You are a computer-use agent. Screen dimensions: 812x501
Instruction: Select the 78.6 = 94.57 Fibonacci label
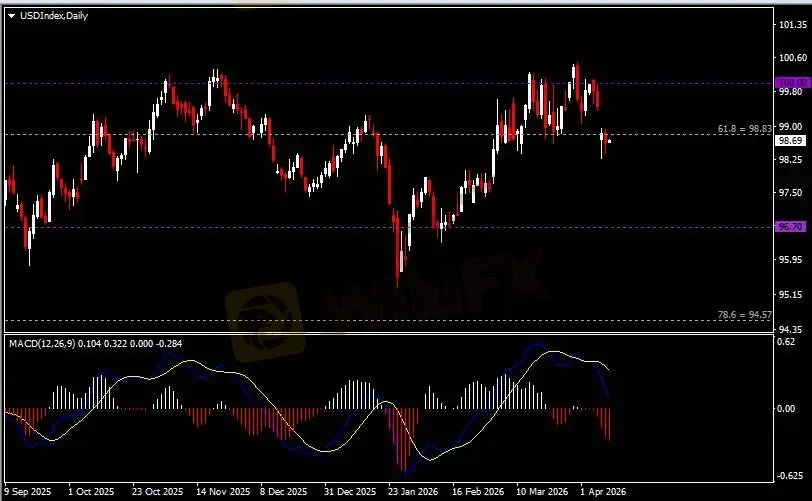coord(745,315)
